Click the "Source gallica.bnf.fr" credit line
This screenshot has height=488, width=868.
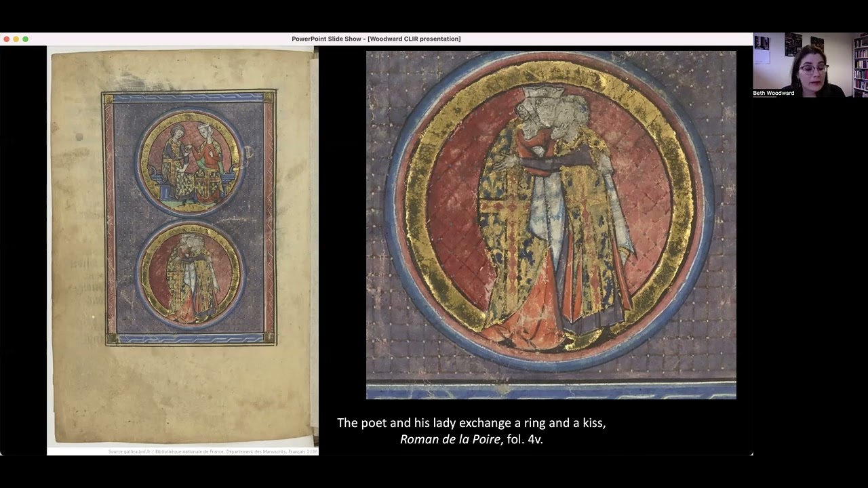pyautogui.click(x=213, y=451)
